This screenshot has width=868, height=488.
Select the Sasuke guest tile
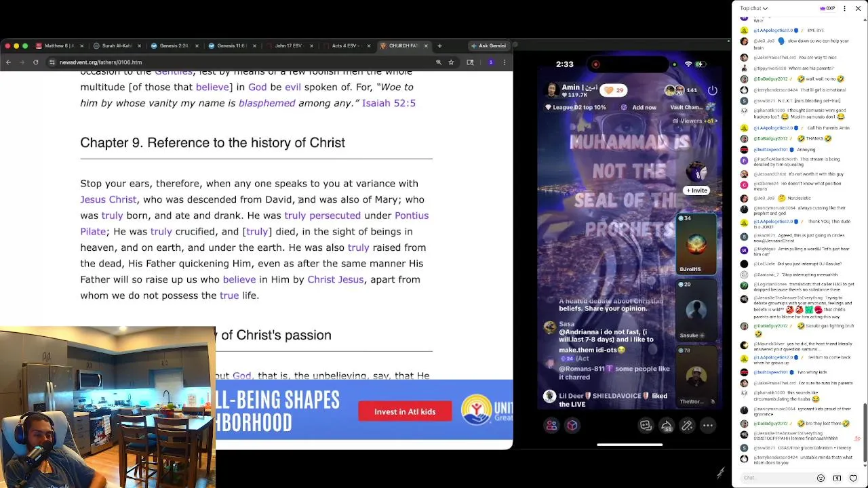click(696, 310)
